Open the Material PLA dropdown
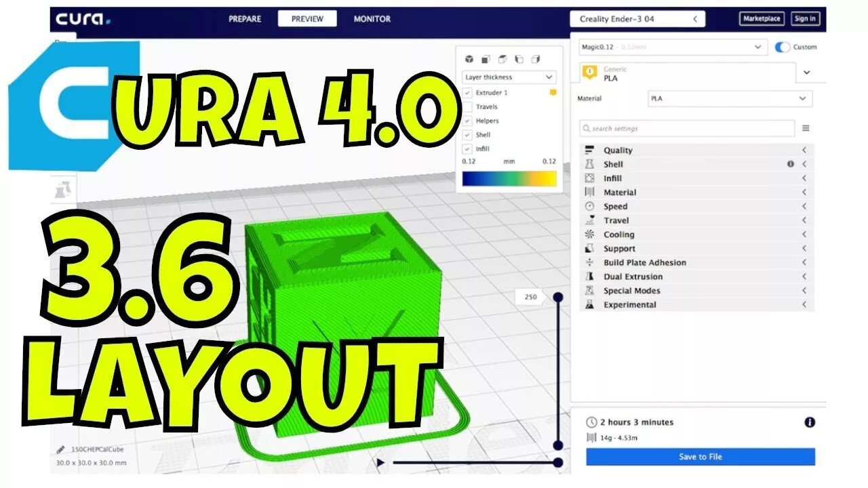Viewport: 868px width, 488px height. [730, 98]
